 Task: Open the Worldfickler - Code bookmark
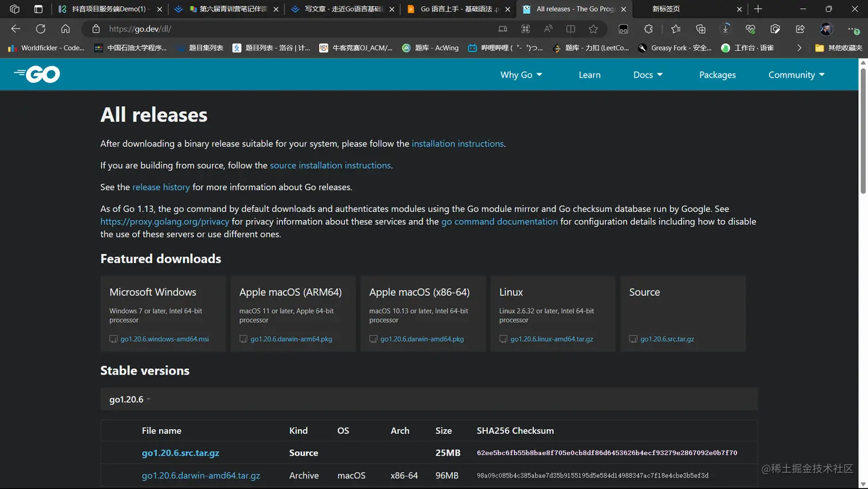pyautogui.click(x=46, y=48)
